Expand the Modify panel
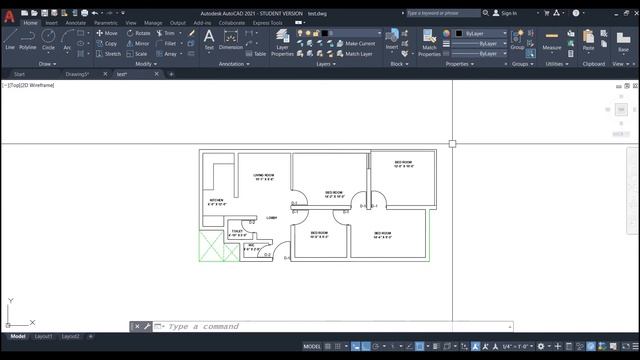 [146, 64]
